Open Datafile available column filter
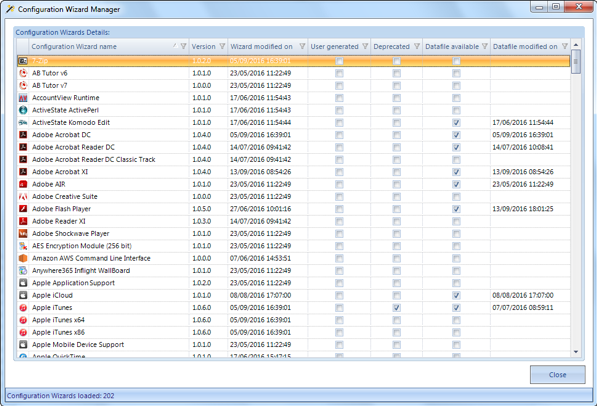The image size is (597, 406). click(x=485, y=46)
